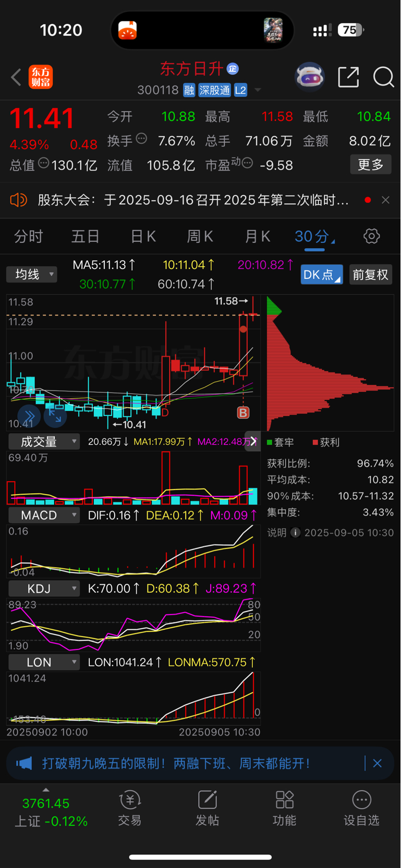This screenshot has width=401, height=868.
Task: Open the MACD indicator dropdown
Action: click(44, 516)
